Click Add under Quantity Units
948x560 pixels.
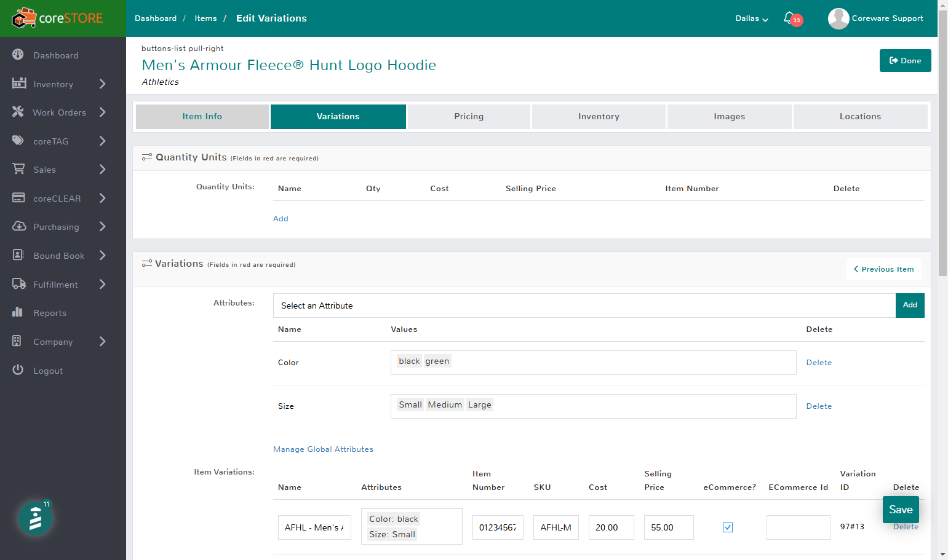click(281, 219)
